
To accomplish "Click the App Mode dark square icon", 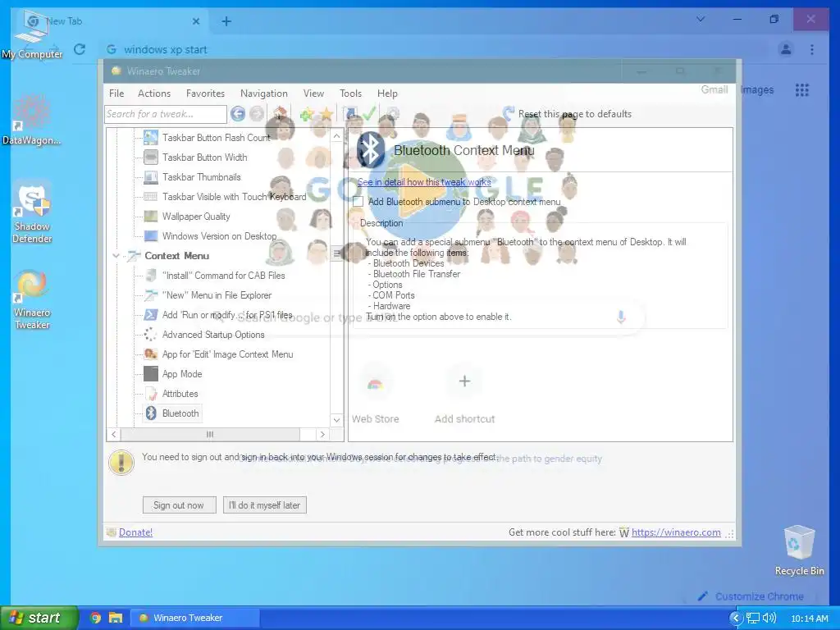I will coord(151,374).
